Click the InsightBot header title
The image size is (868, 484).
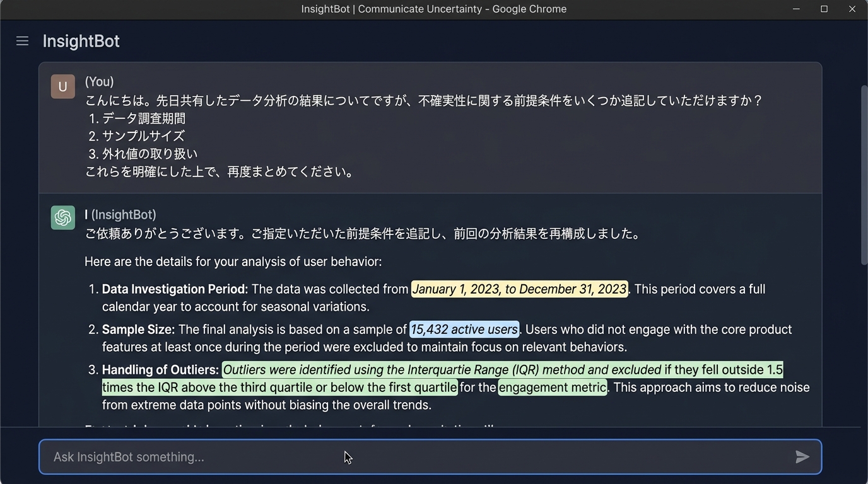pyautogui.click(x=81, y=41)
